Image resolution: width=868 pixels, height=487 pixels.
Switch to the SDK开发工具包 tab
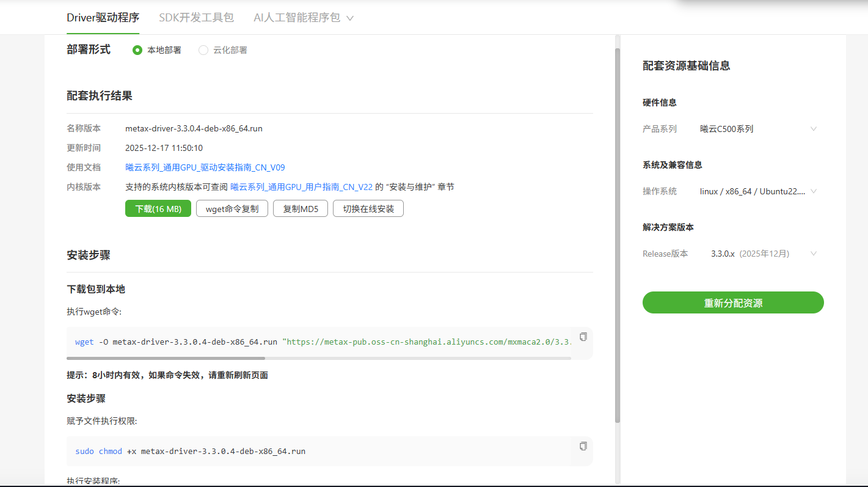pyautogui.click(x=196, y=18)
